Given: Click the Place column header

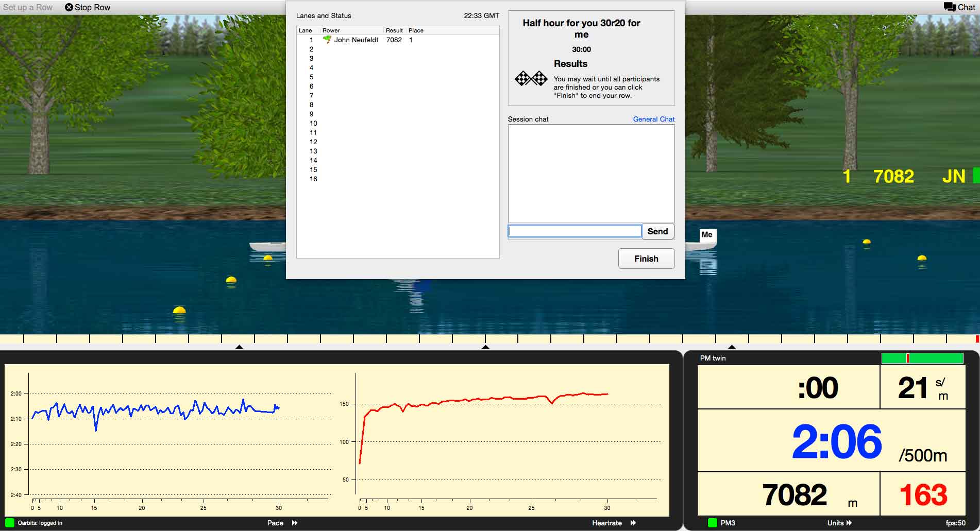Looking at the screenshot, I should click(416, 30).
